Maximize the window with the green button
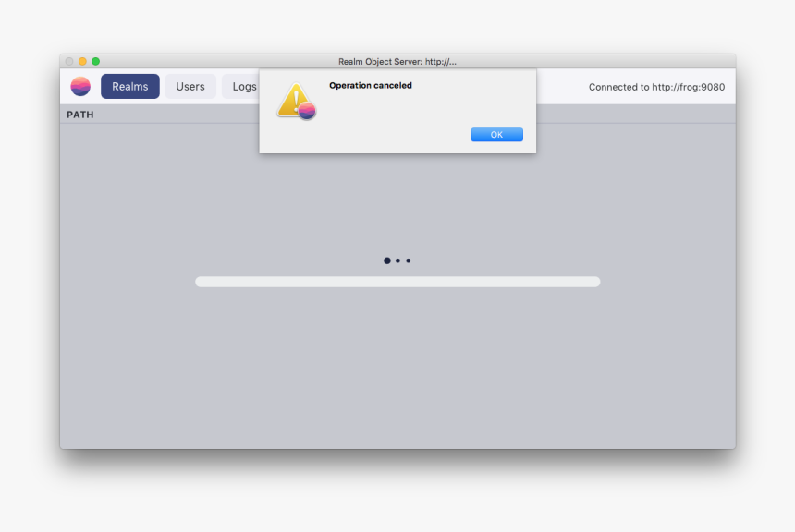The height and width of the screenshot is (532, 795). click(95, 61)
